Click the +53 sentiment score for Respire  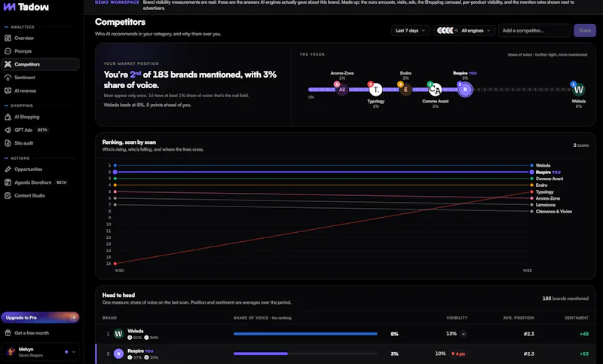click(583, 353)
